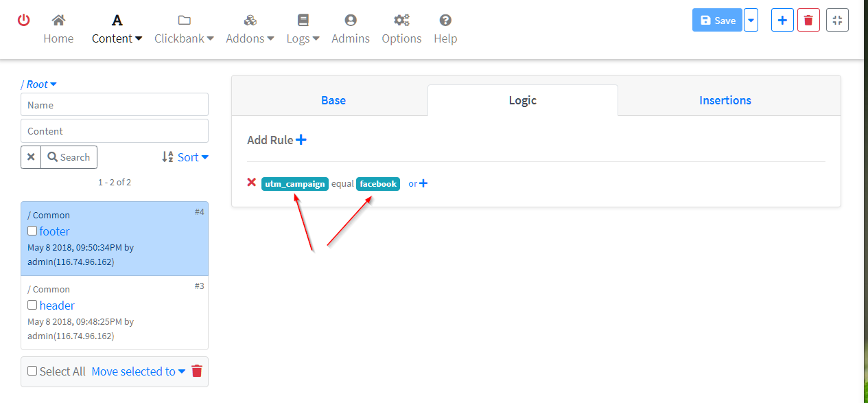
Task: Switch to the Insertions tab
Action: pyautogui.click(x=725, y=100)
